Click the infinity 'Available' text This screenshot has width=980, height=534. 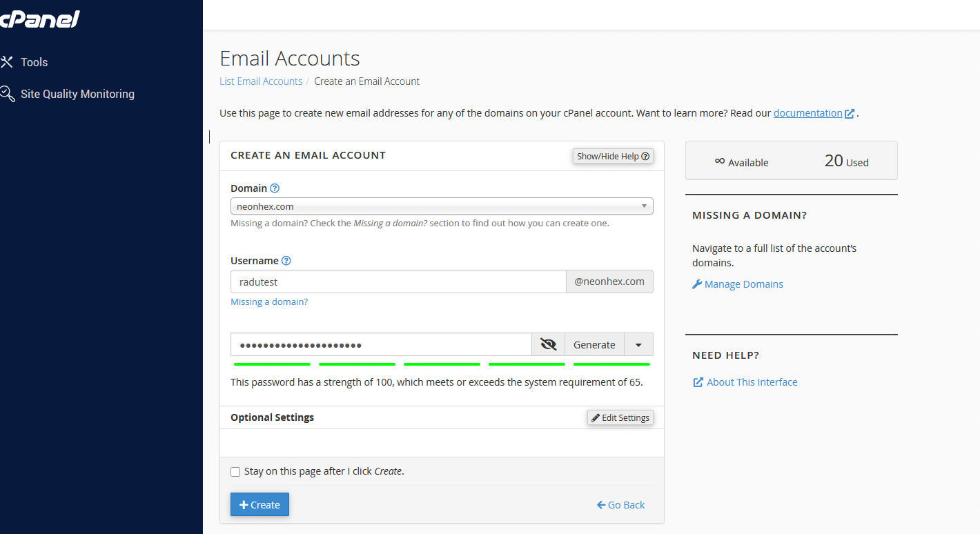[x=741, y=161]
